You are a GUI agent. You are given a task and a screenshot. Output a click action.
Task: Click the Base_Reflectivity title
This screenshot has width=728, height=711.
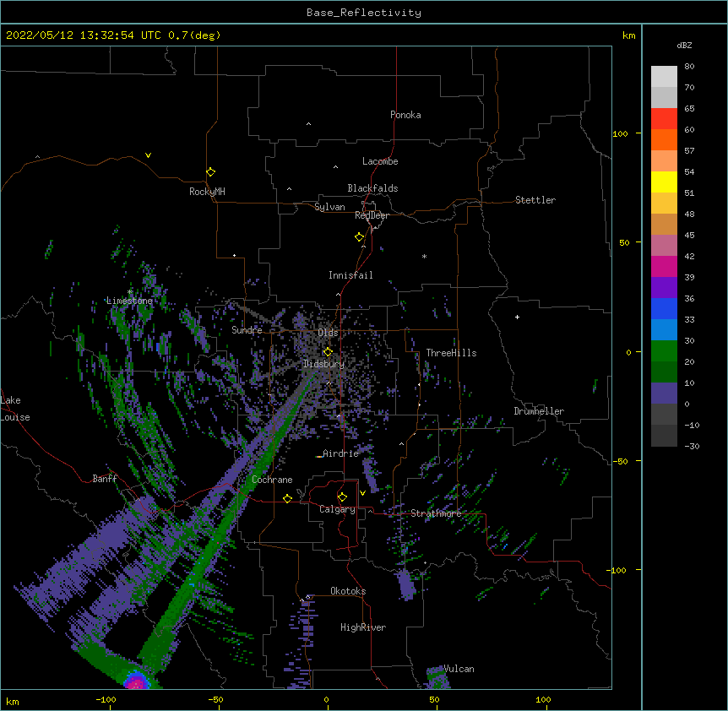tap(364, 13)
